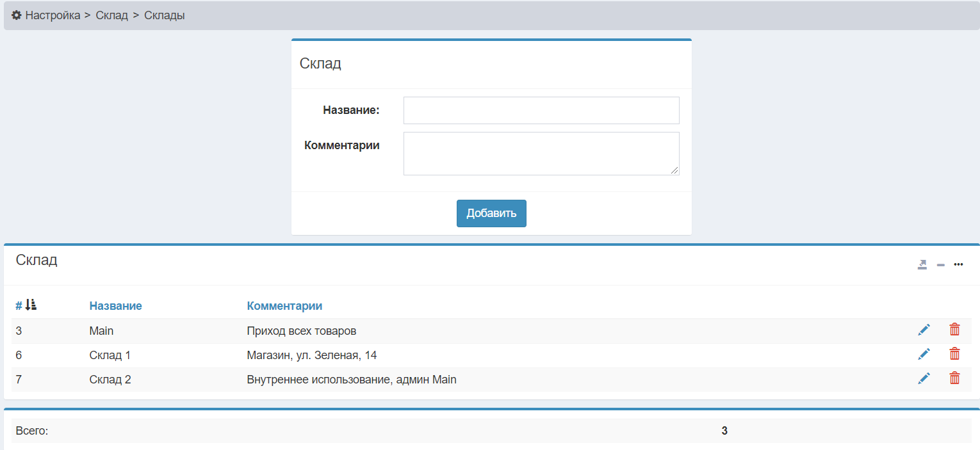Screen dimensions: 980x450
Task: Sort table by Название column
Action: point(115,306)
